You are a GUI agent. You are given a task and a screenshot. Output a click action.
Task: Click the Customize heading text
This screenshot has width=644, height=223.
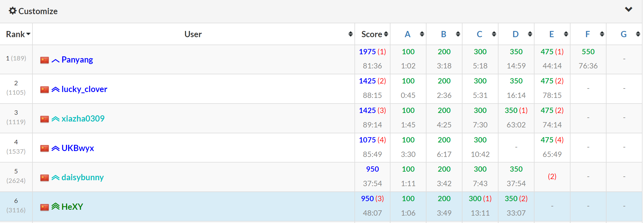(x=38, y=11)
